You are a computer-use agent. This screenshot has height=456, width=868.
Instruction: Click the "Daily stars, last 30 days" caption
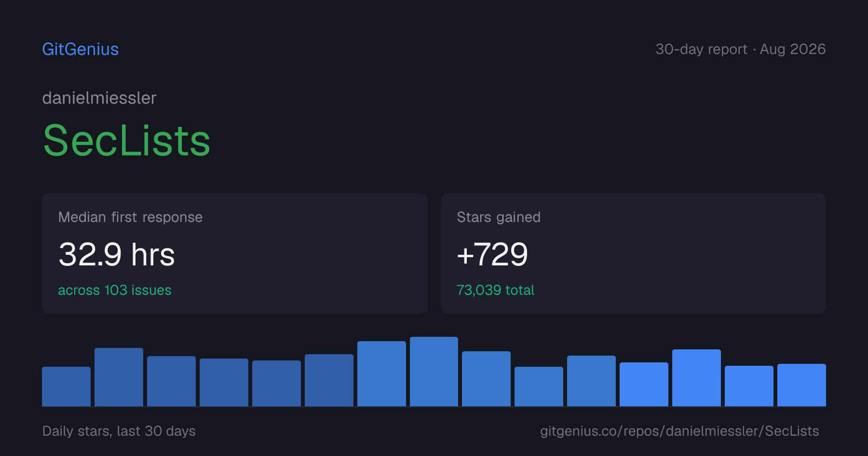[x=119, y=431]
